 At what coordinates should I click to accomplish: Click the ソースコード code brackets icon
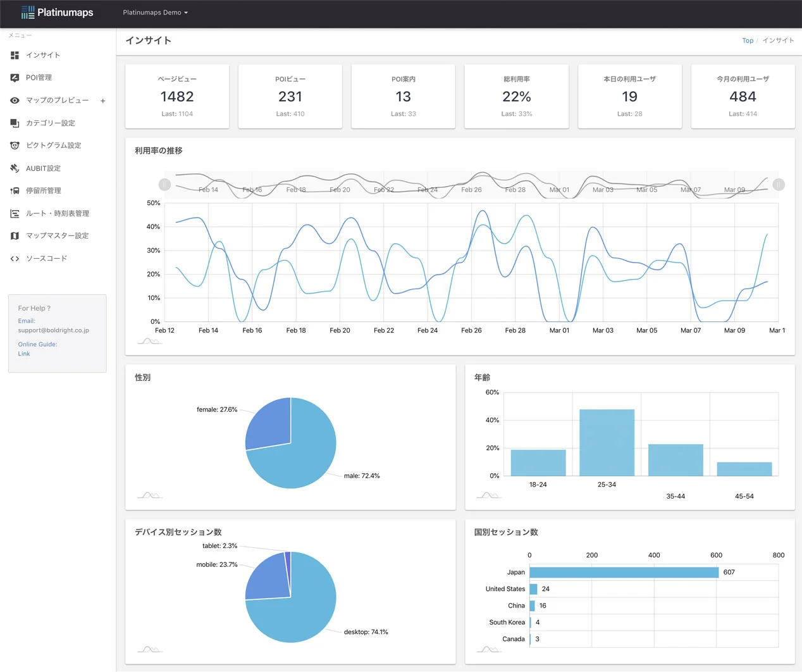point(15,258)
